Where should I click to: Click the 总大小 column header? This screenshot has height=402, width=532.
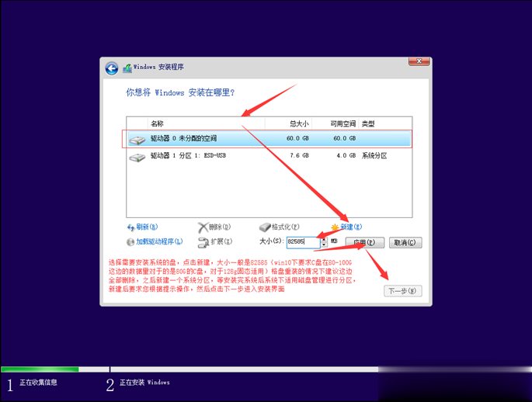click(298, 123)
